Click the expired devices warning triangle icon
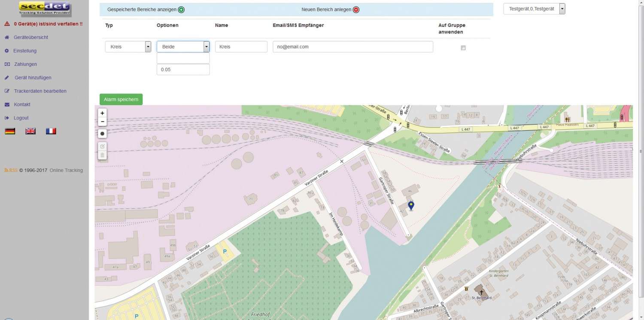 pos(7,24)
